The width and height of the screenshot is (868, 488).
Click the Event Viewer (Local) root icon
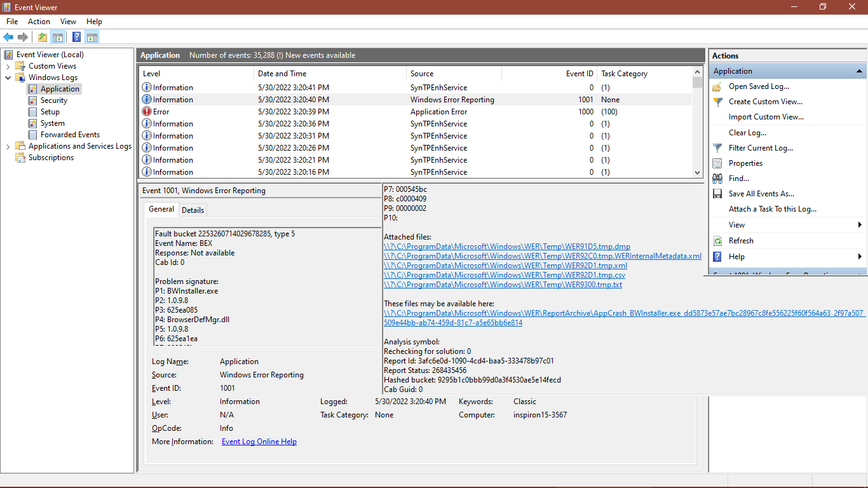[x=8, y=55]
